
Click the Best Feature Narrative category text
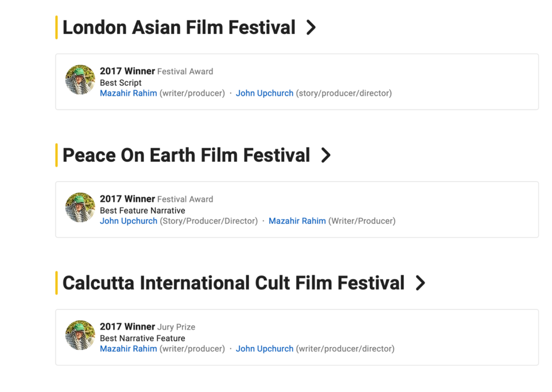pos(142,210)
